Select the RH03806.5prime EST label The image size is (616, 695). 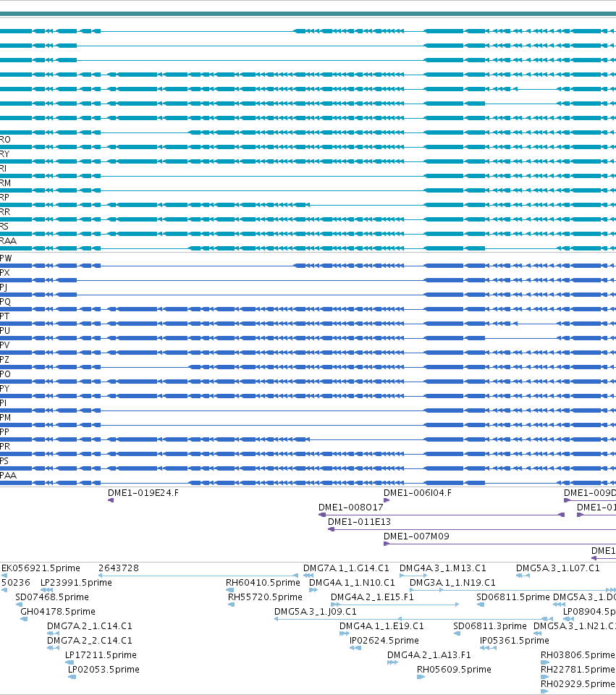coord(578,656)
